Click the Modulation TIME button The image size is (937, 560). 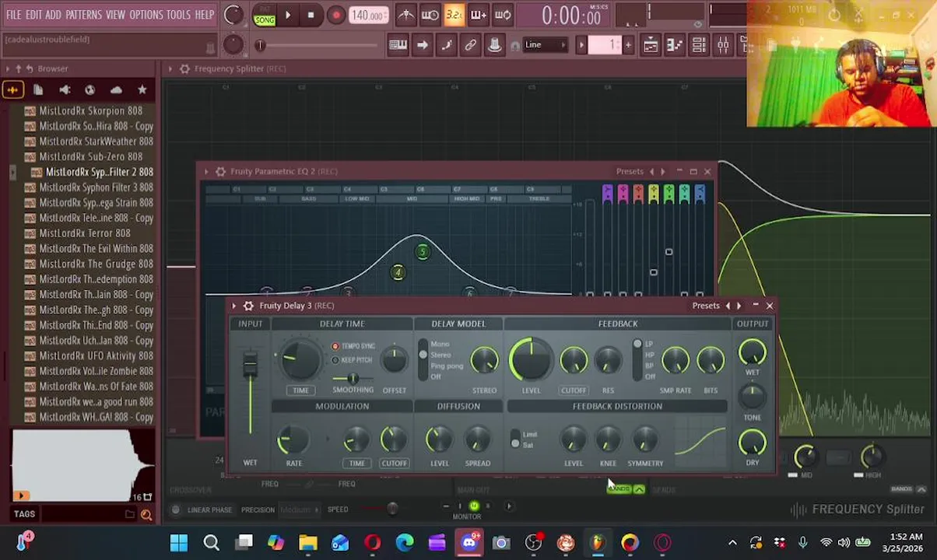[356, 464]
